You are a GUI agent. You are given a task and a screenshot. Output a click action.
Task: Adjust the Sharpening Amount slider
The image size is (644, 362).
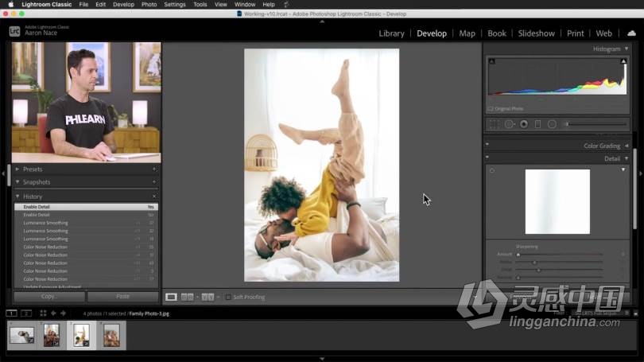pos(518,255)
